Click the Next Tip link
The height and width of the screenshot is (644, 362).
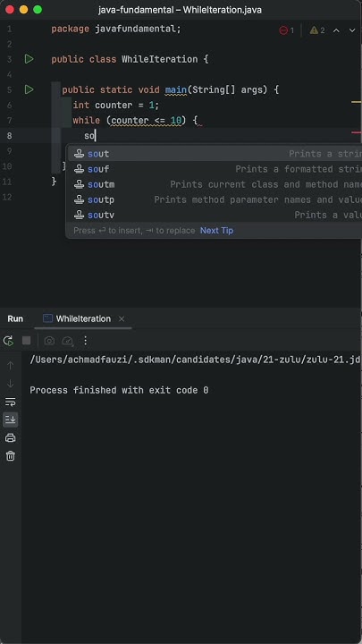point(216,231)
